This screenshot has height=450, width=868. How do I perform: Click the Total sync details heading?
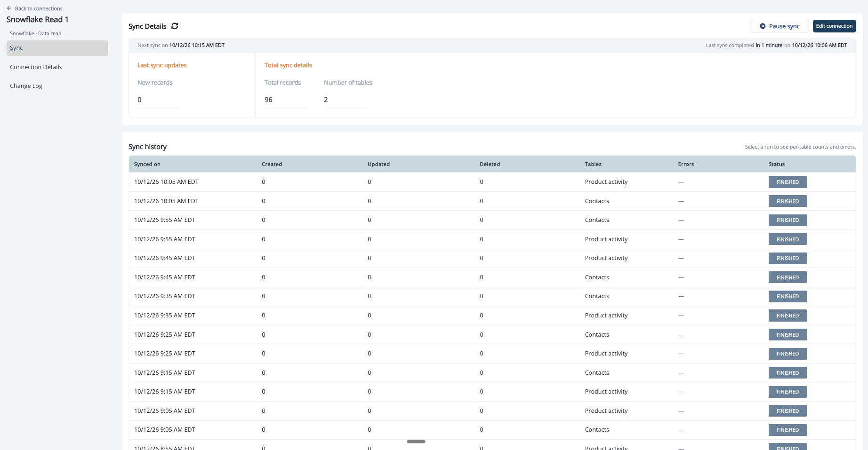click(x=288, y=65)
